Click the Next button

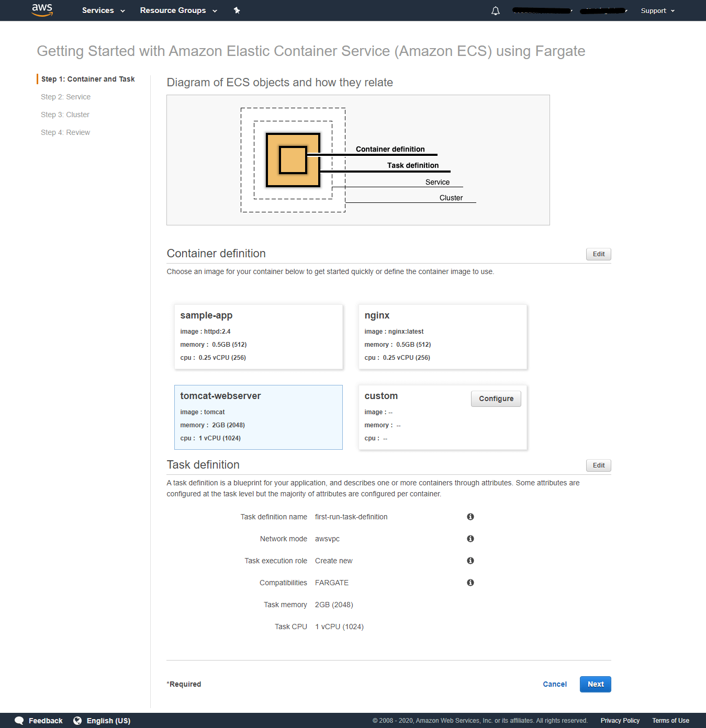click(x=596, y=684)
